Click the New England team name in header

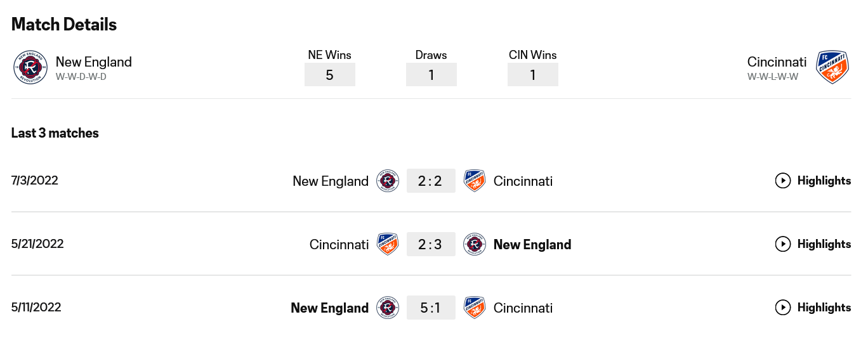94,62
